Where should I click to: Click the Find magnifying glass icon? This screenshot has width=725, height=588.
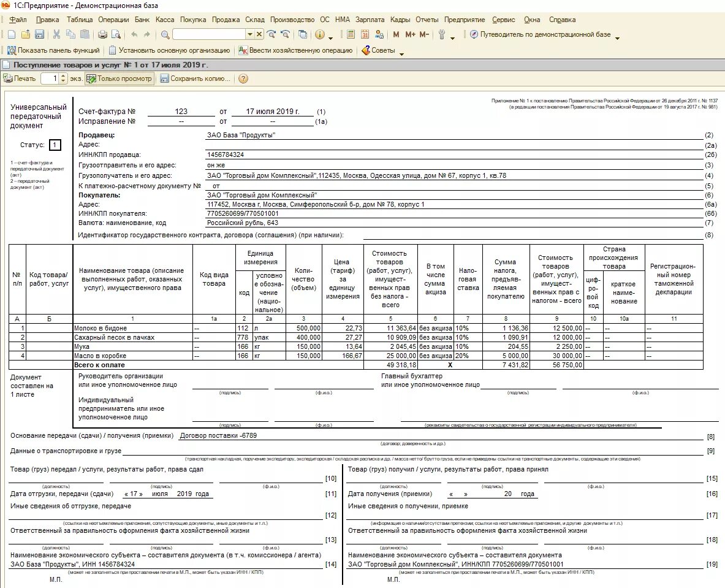[x=165, y=34]
